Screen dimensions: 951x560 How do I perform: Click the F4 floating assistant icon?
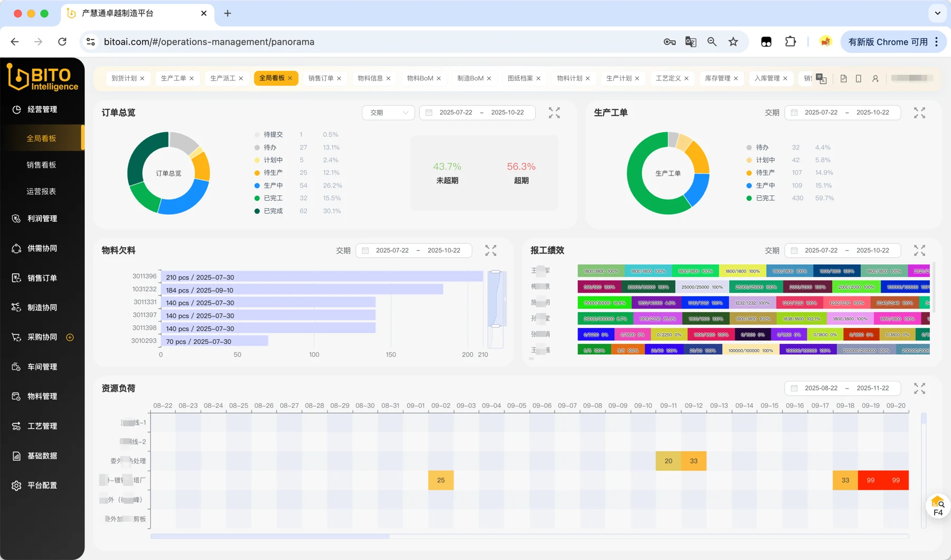point(938,506)
